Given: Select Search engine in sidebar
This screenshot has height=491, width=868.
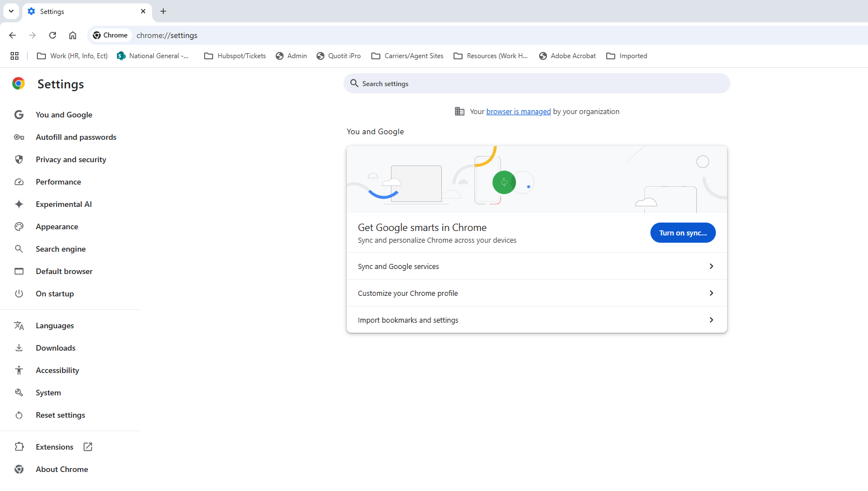Looking at the screenshot, I should (61, 249).
